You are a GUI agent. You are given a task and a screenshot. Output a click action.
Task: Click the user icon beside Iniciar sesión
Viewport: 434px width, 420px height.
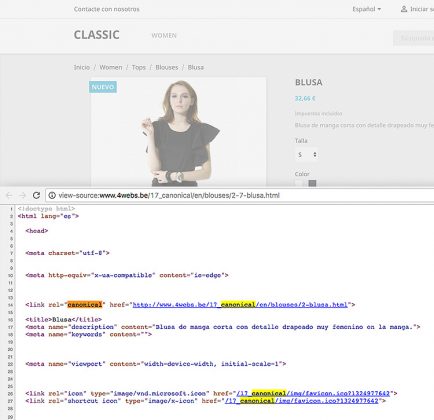404,9
